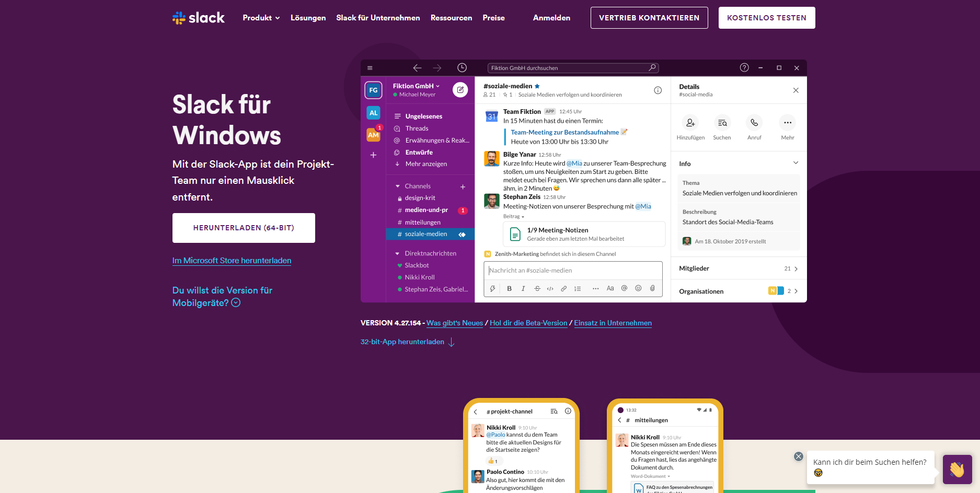
Task: Collapse the Direktnachrichten section
Action: 398,254
